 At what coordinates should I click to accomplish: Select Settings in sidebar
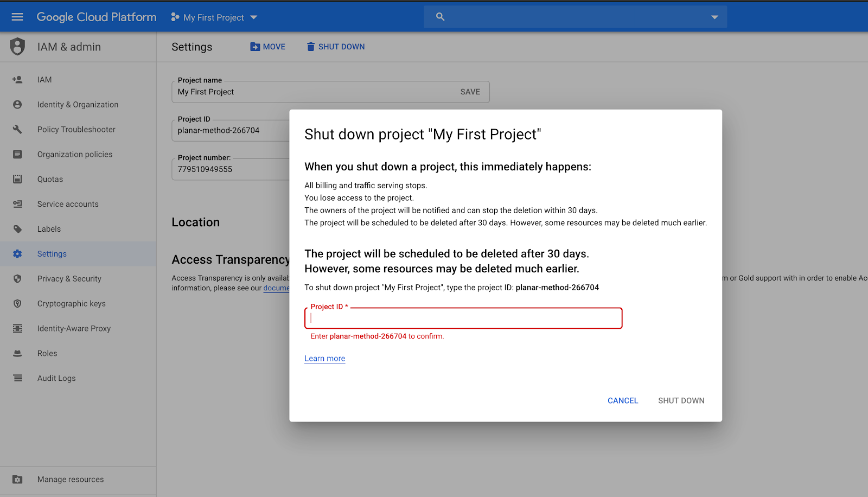click(x=78, y=254)
